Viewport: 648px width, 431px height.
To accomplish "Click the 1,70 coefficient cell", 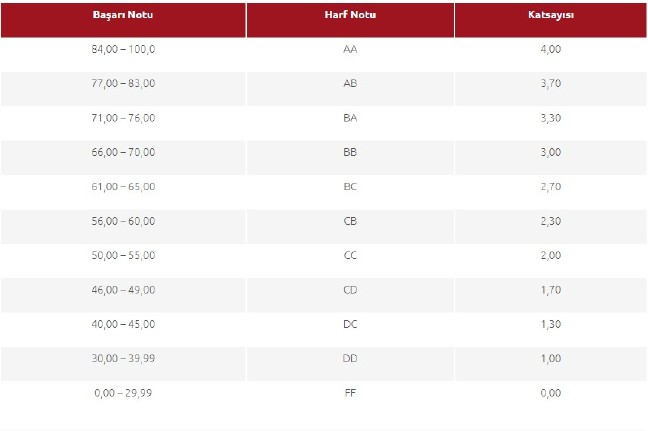I will (551, 290).
